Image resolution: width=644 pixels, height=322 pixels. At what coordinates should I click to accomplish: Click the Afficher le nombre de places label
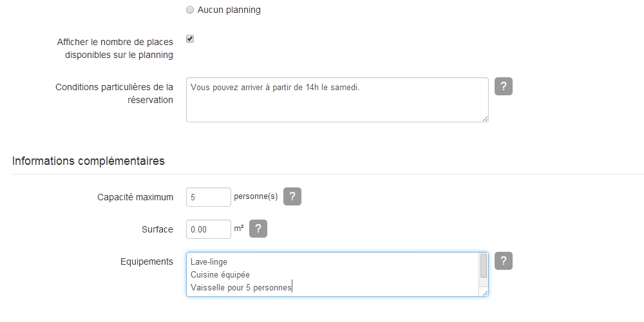[115, 48]
